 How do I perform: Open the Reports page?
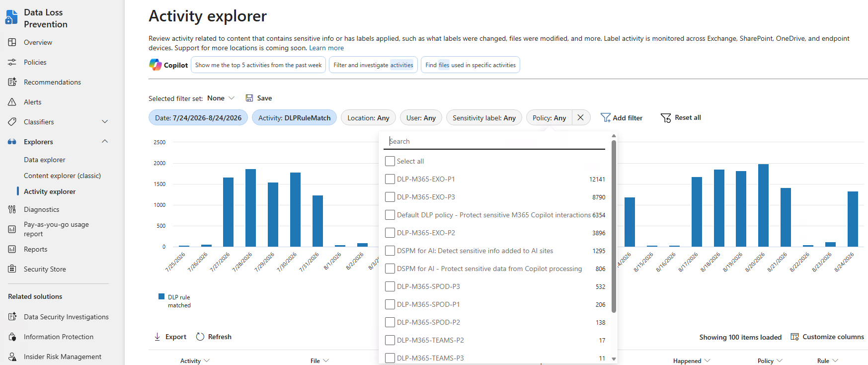pos(35,249)
